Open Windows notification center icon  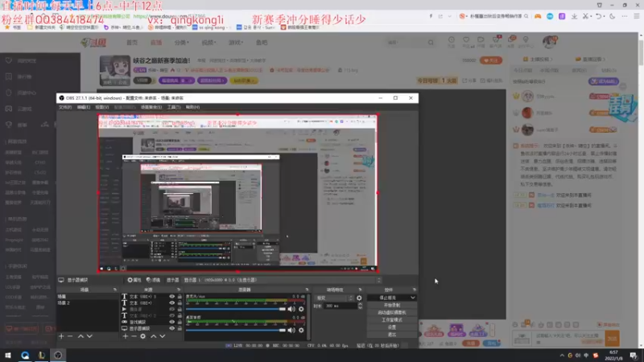tap(634, 356)
